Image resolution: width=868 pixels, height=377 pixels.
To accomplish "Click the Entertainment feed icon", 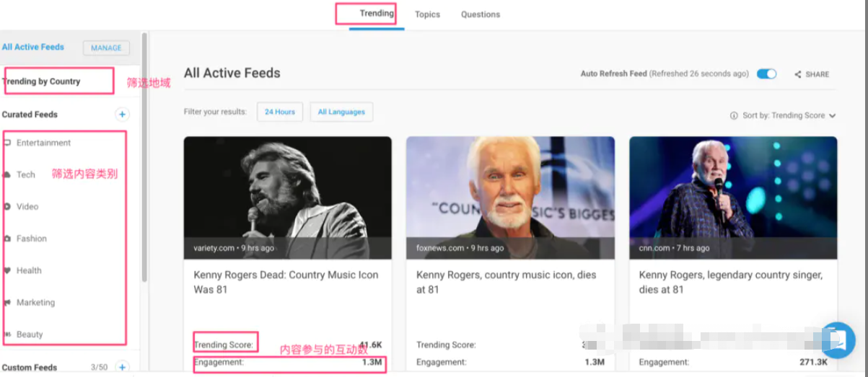I will coord(8,143).
